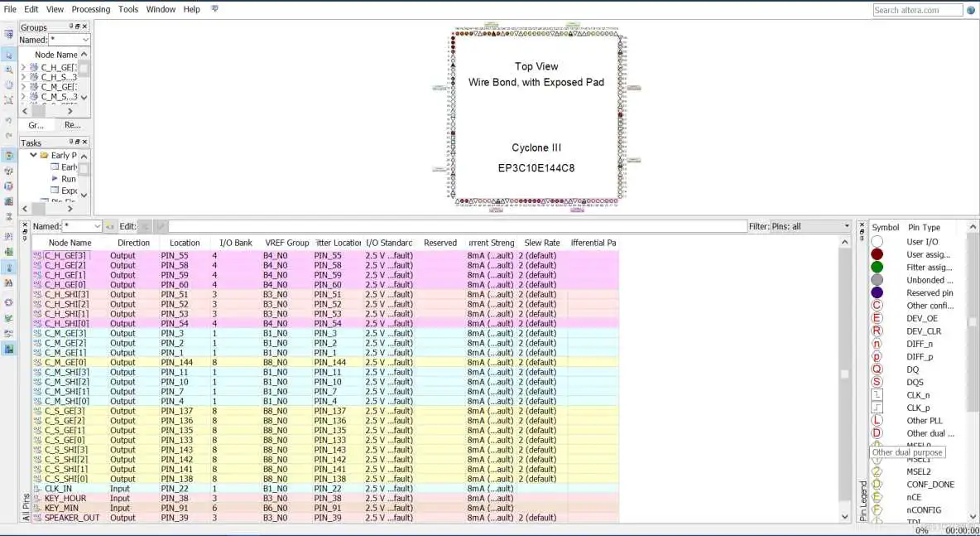Sort pins by the I/O Bank column header
Viewport: 980px width, 536px height.
pos(236,243)
